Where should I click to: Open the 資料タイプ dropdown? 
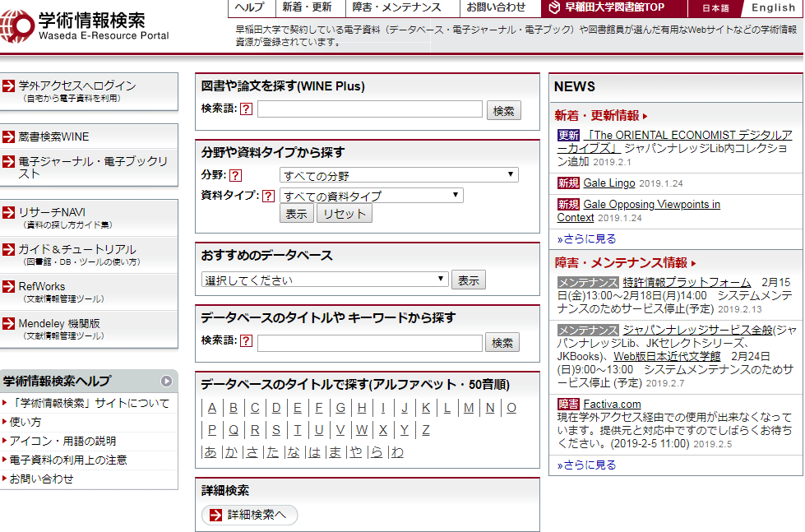pos(371,196)
